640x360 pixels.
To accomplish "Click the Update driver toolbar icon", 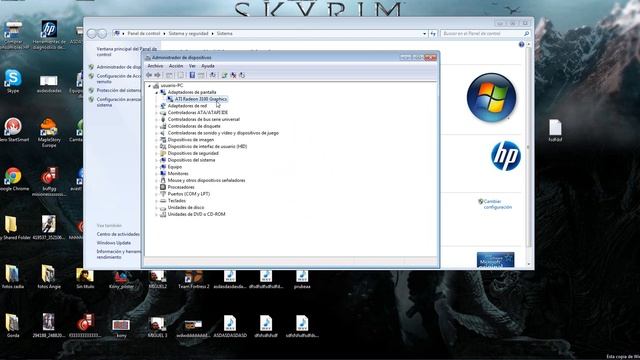I will 224,75.
